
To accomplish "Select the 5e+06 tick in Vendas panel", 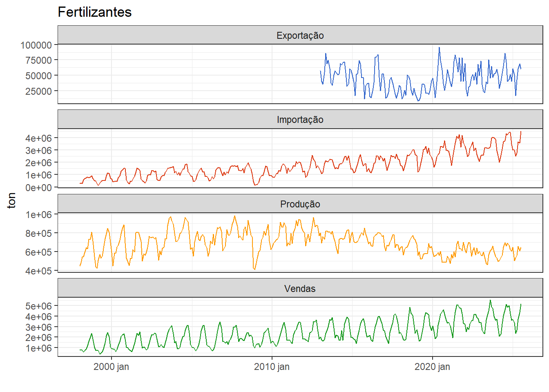I will [38, 306].
